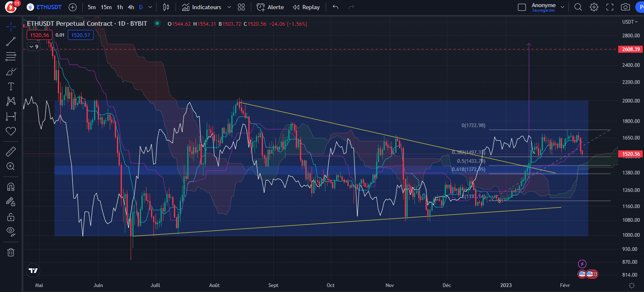Toggle the symbol visibility dot near OHLC values
The image size is (644, 292).
point(157,24)
